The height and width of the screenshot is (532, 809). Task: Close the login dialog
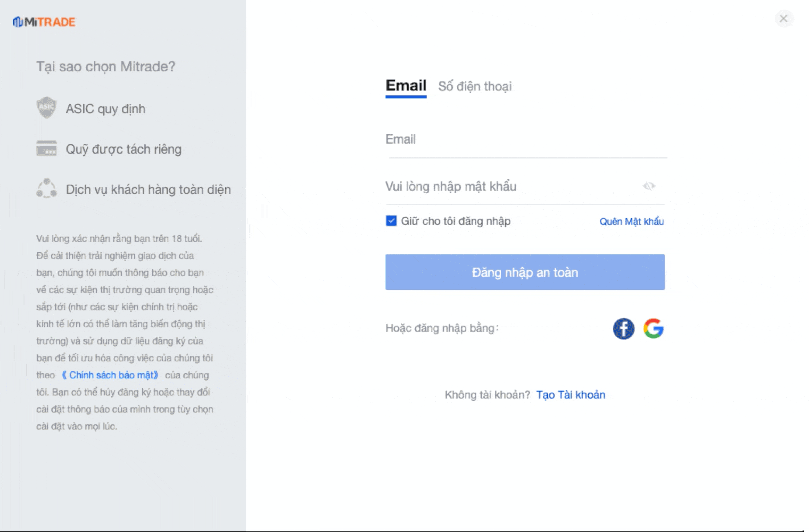[783, 18]
